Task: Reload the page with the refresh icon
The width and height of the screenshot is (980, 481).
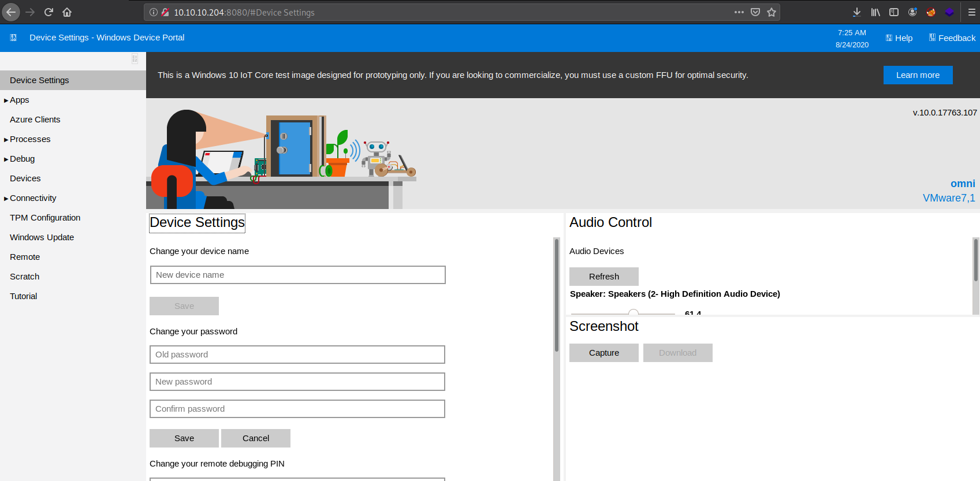Action: click(49, 12)
